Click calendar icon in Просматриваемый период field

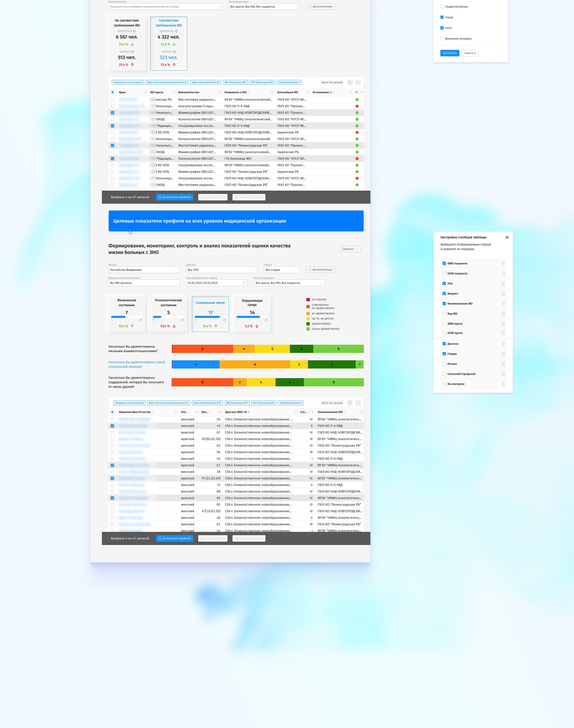244,283
